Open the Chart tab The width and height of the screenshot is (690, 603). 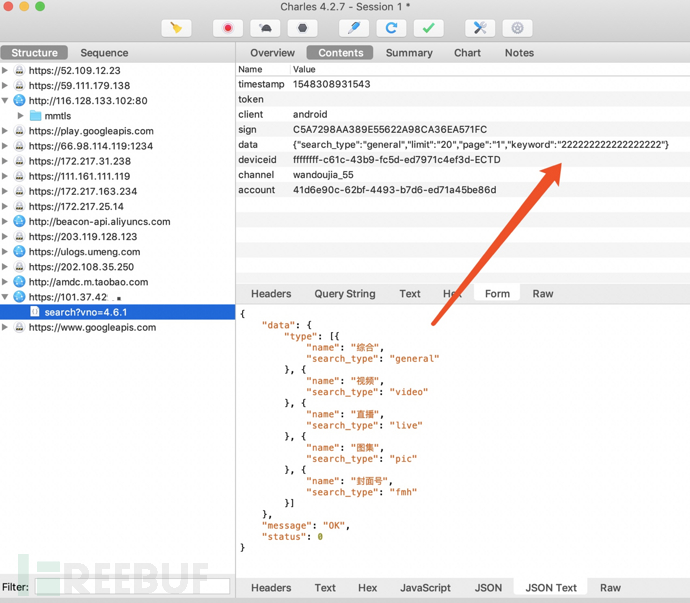point(467,53)
